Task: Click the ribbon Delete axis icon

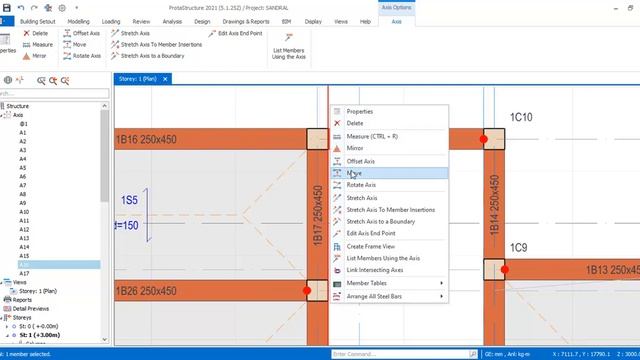Action: (36, 33)
